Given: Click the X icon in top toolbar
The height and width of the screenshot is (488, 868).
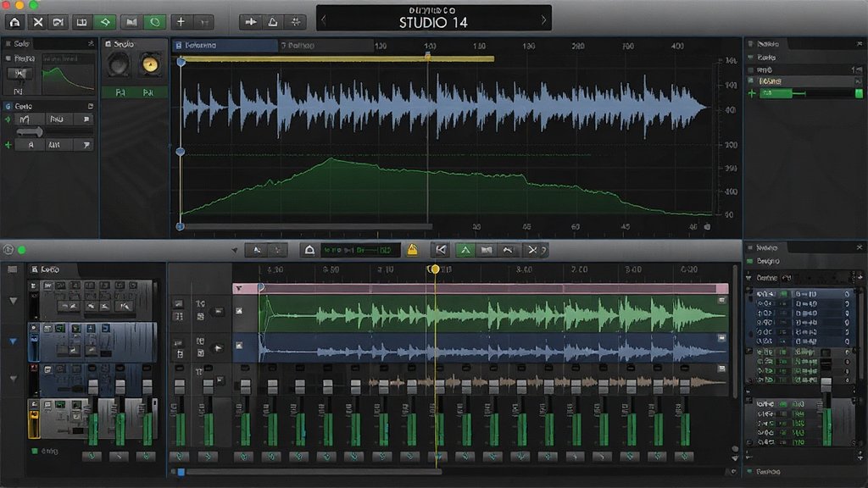Looking at the screenshot, I should (x=37, y=22).
